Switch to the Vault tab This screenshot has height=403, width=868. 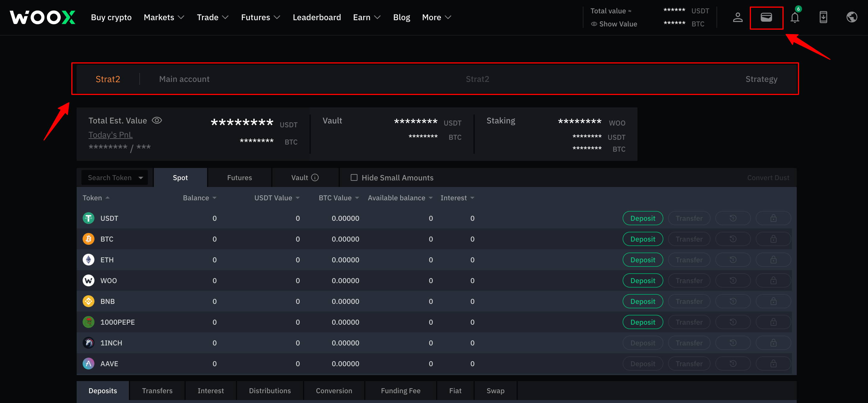tap(305, 177)
